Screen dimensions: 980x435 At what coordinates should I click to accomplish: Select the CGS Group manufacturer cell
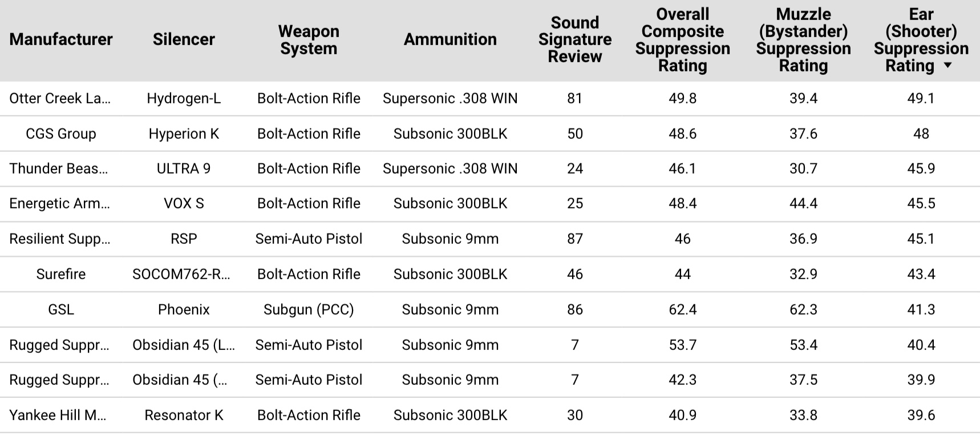[61, 134]
